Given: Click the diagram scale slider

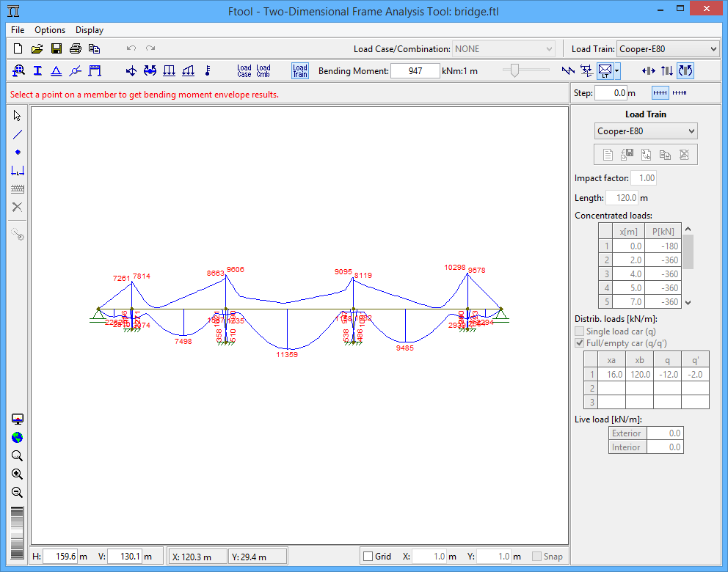Looking at the screenshot, I should point(515,70).
